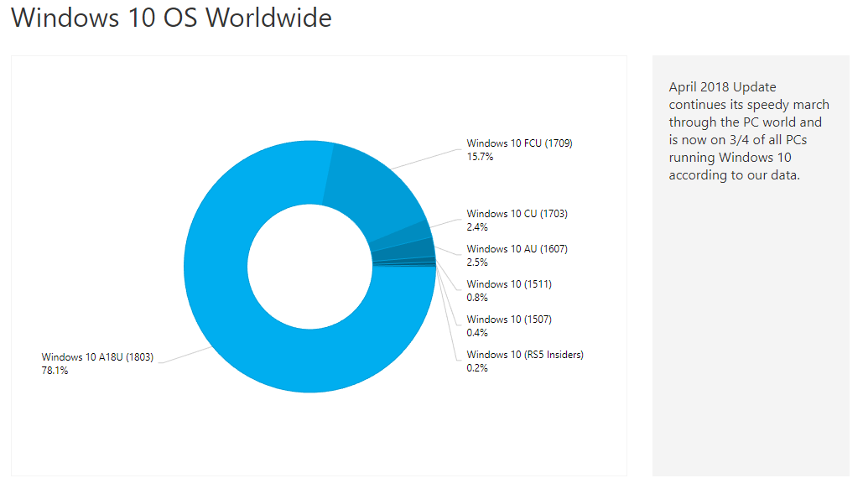
Task: Click the "April 2018 Update" text
Action: click(x=723, y=87)
